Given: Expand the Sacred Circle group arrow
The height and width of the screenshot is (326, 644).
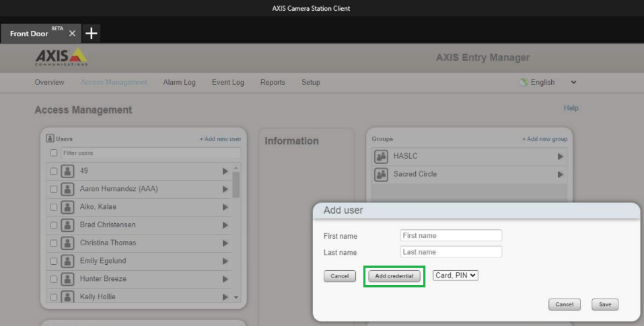Looking at the screenshot, I should click(x=560, y=174).
